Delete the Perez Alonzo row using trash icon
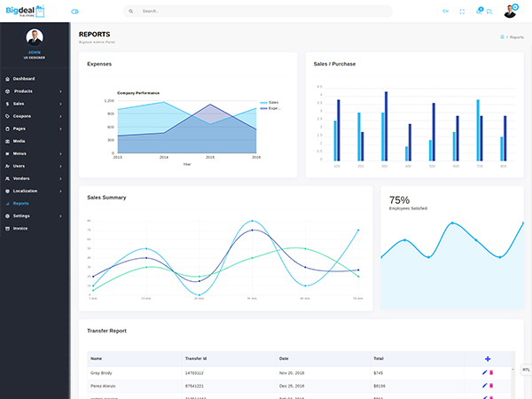This screenshot has height=399, width=532. click(491, 386)
